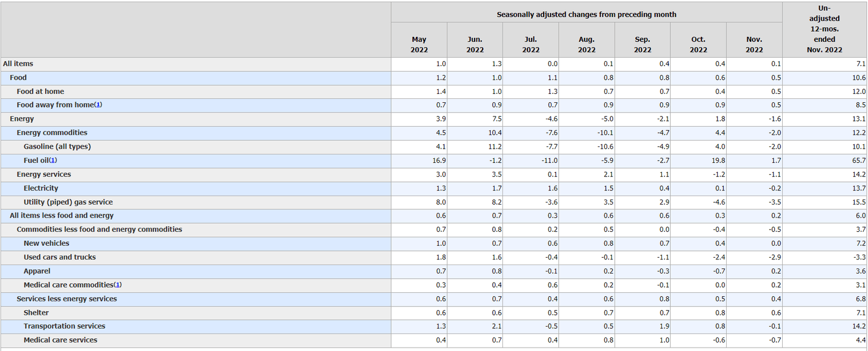Click the Used cars and trucks row label
Image resolution: width=868 pixels, height=351 pixels.
click(59, 257)
